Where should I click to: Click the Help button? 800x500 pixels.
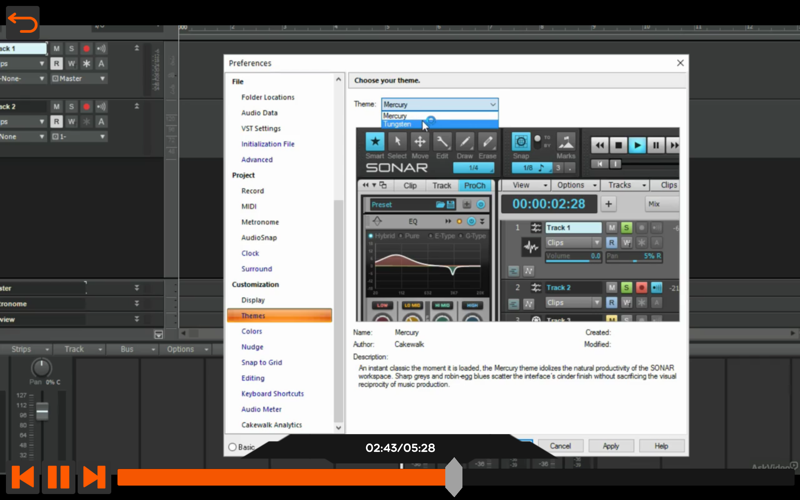(661, 446)
